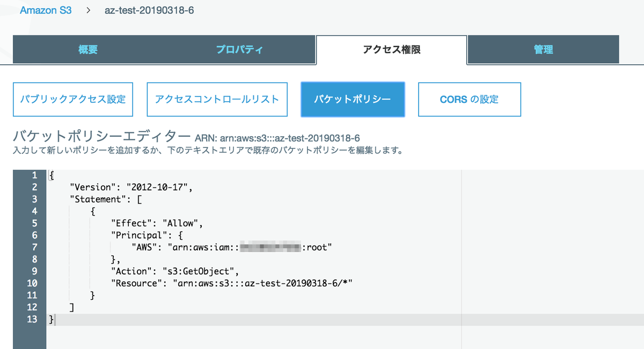Click the closing bracket on line 12
The height and width of the screenshot is (349, 644).
coord(72,307)
